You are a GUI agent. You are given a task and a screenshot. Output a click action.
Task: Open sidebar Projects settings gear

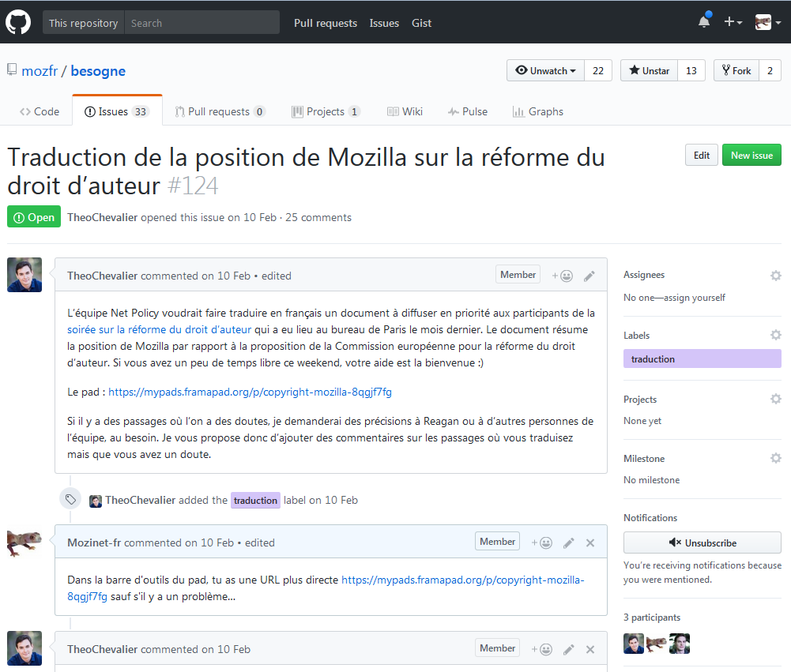[x=776, y=399]
